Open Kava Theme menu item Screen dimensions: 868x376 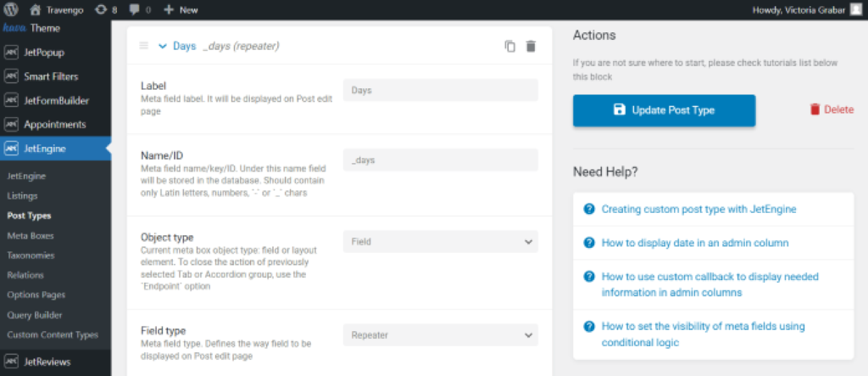[55, 28]
